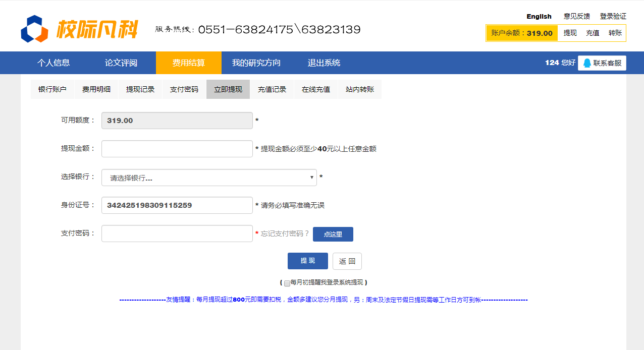
Task: Go to the 提现记录 tab
Action: 140,89
